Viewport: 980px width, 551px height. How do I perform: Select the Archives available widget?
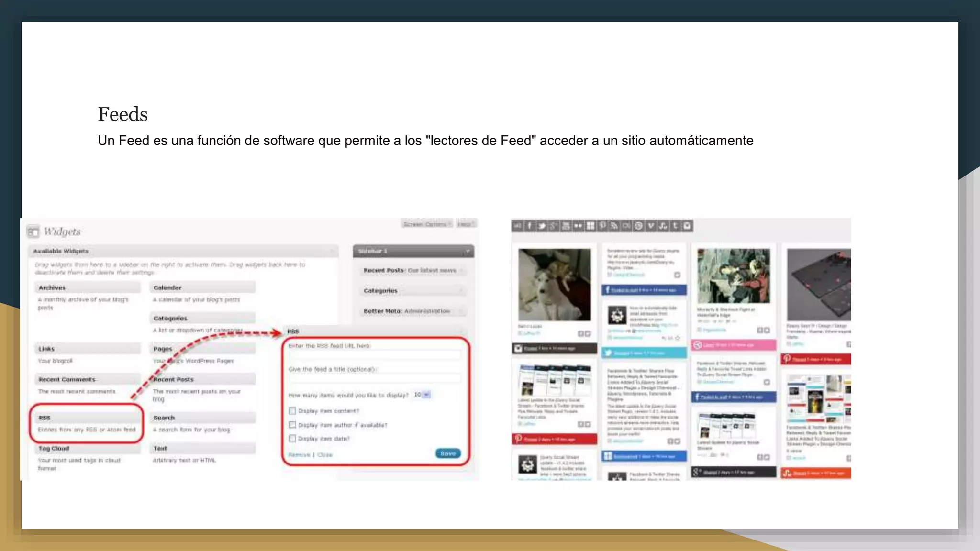point(88,287)
